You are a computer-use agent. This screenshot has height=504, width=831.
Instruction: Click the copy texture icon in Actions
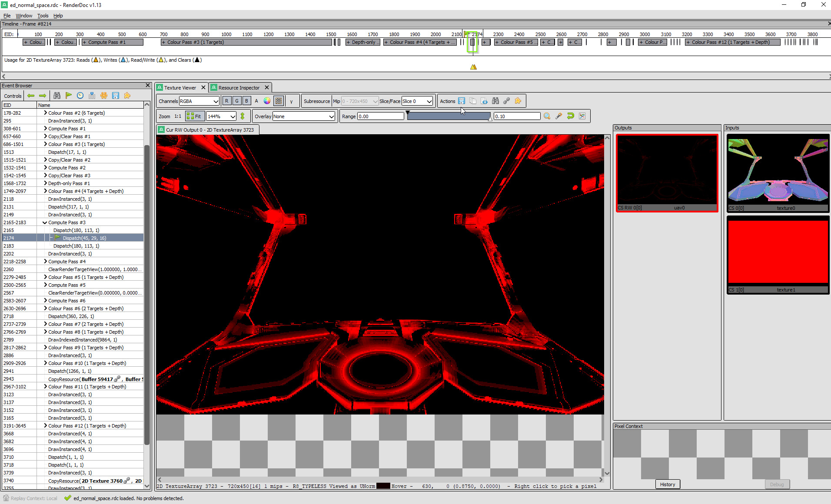473,101
